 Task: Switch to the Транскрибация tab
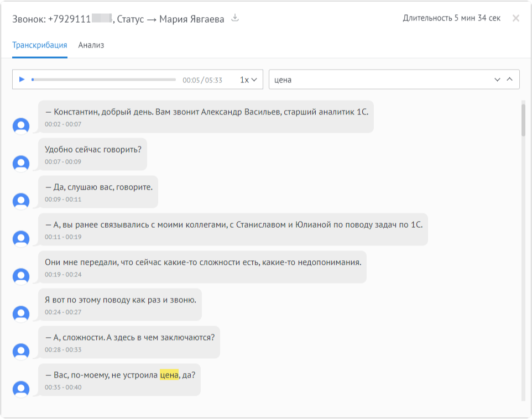click(x=40, y=45)
